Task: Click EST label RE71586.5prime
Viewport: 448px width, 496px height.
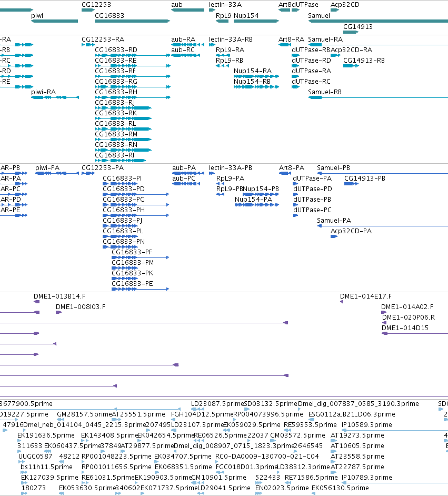Action: pos(311,477)
